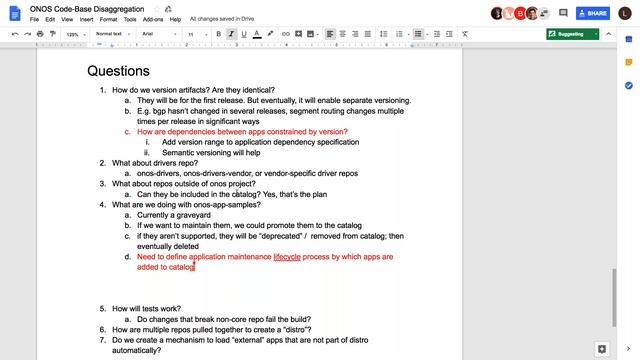Click All changes saved in Drive link
The width and height of the screenshot is (640, 360).
tap(222, 19)
